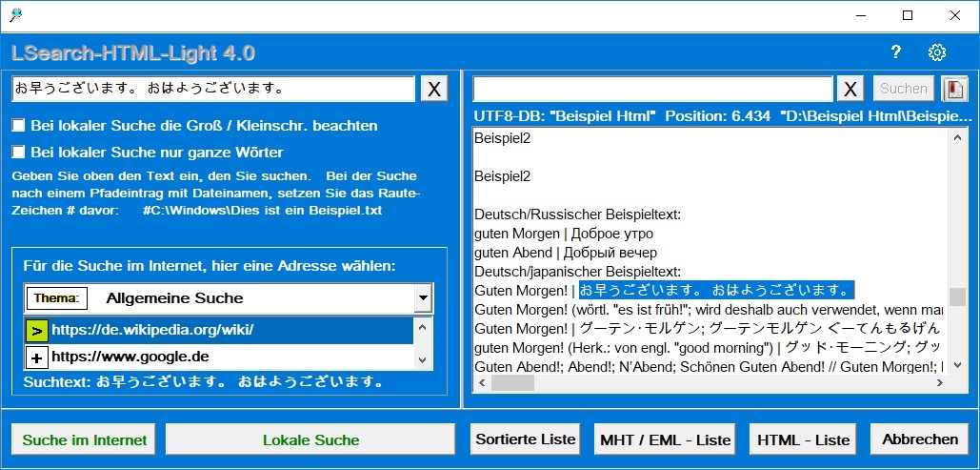Screen dimensions: 980x470
Task: Open settings with the gear icon
Action: coord(937,52)
